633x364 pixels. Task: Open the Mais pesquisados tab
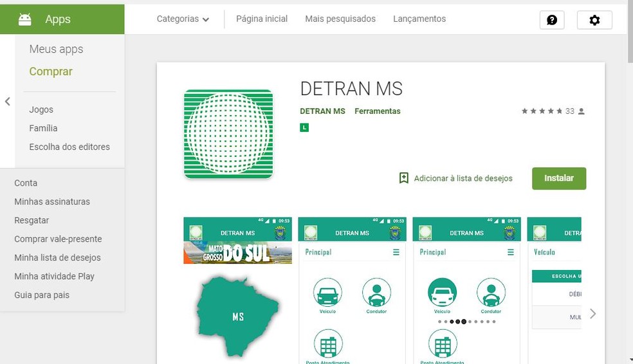point(340,19)
